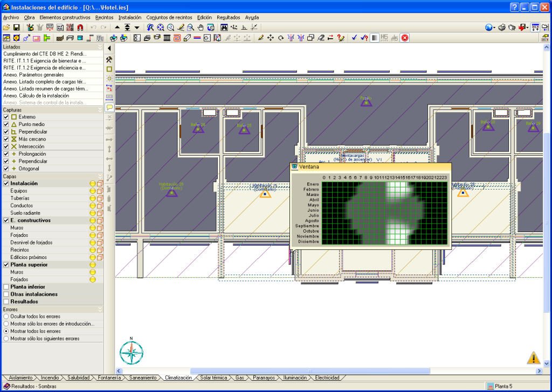Toggle the Ortogonal snap checkbox
Image resolution: width=552 pixels, height=392 pixels.
pos(6,169)
